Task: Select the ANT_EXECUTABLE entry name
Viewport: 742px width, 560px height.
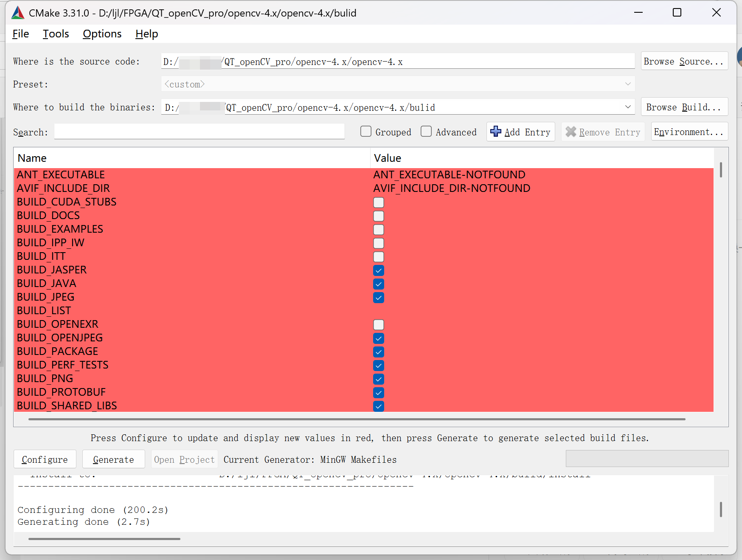Action: pos(61,174)
